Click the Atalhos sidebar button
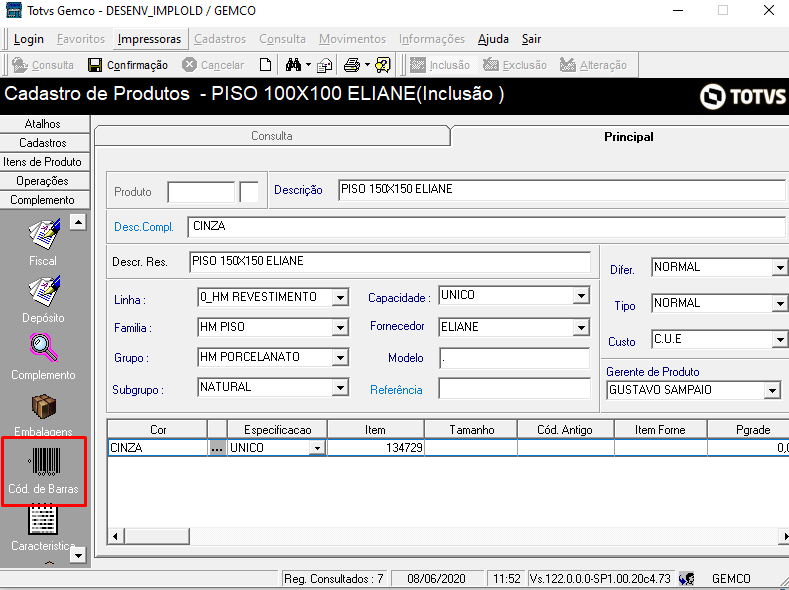The image size is (789, 590). 45,124
